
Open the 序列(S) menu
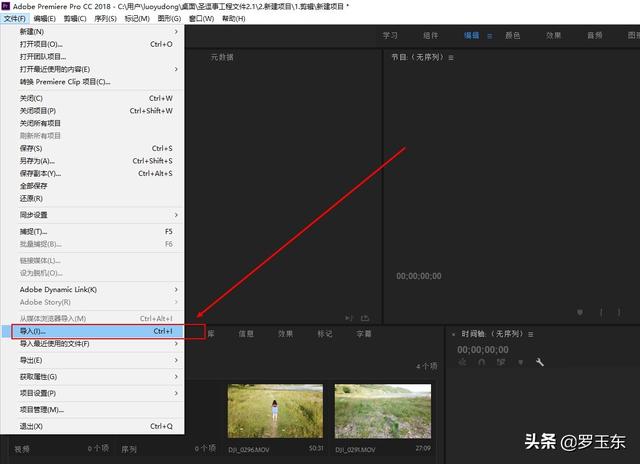[105, 18]
